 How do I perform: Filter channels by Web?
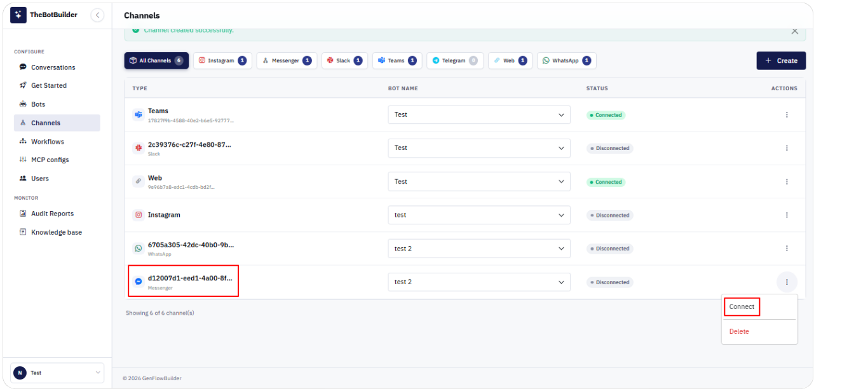click(510, 61)
